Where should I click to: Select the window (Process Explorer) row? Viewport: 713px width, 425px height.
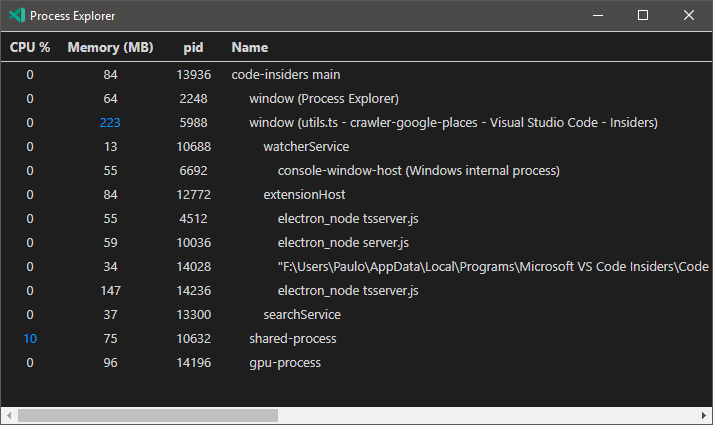356,99
